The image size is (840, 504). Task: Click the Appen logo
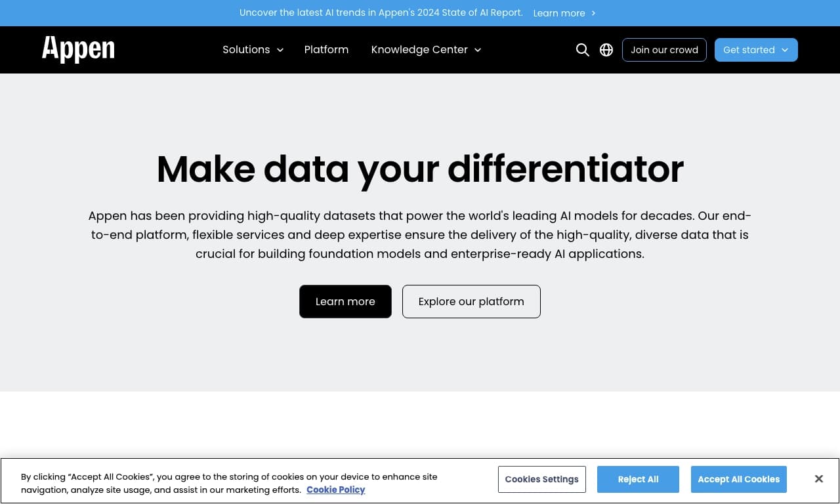[x=78, y=49]
